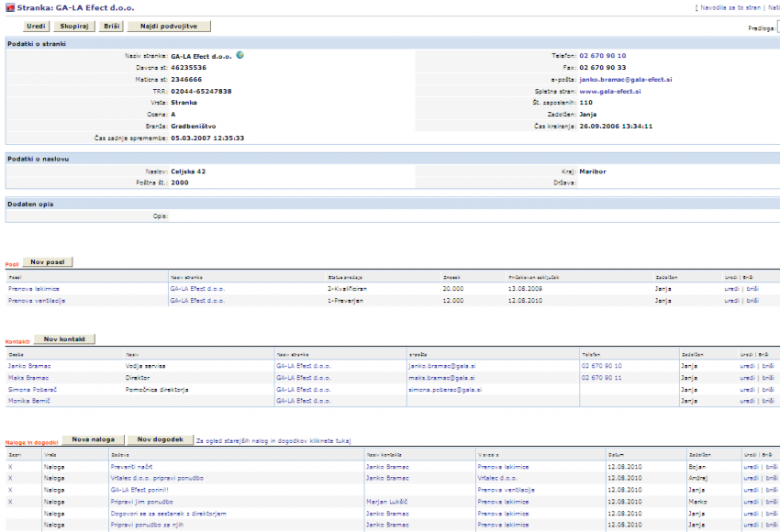Click the X for the GA-LA Efect ponnil task
Viewport: 780px width, 532px height.
11,490
